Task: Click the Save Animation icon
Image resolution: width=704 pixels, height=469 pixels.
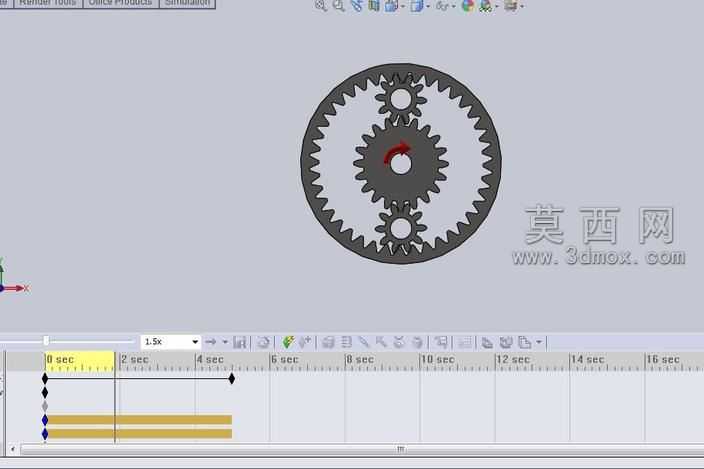Action: pyautogui.click(x=239, y=342)
